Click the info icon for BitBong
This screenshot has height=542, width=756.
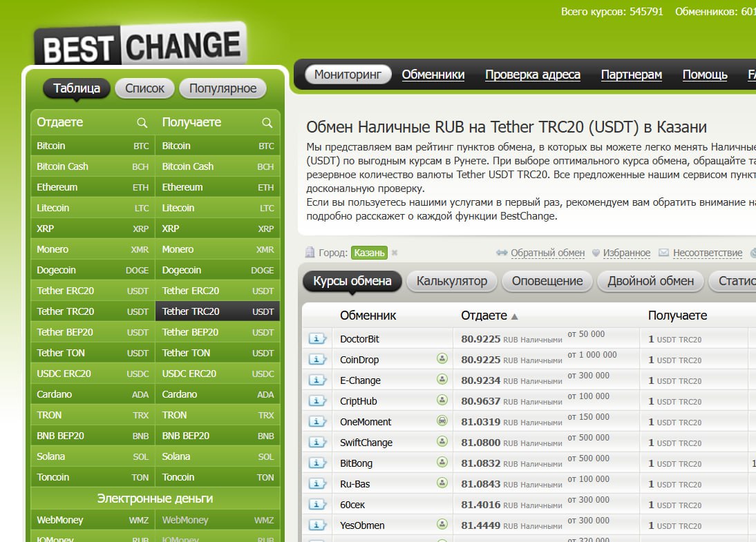click(317, 463)
